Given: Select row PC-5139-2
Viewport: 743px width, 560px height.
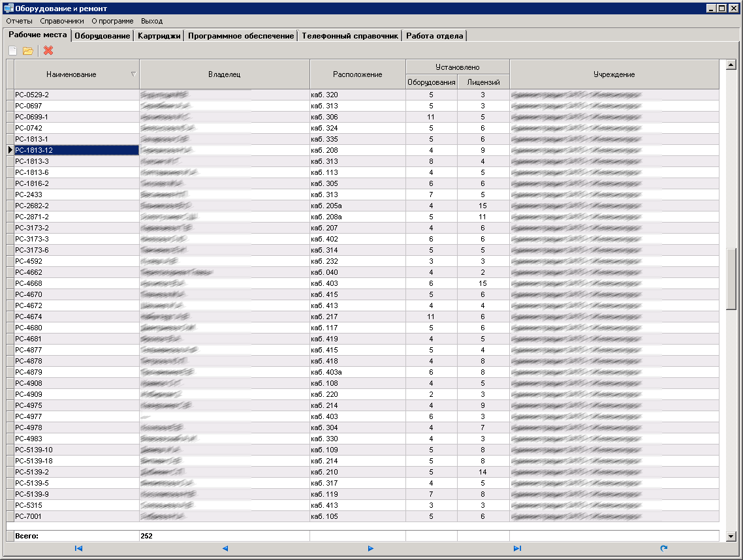Looking at the screenshot, I should click(363, 472).
